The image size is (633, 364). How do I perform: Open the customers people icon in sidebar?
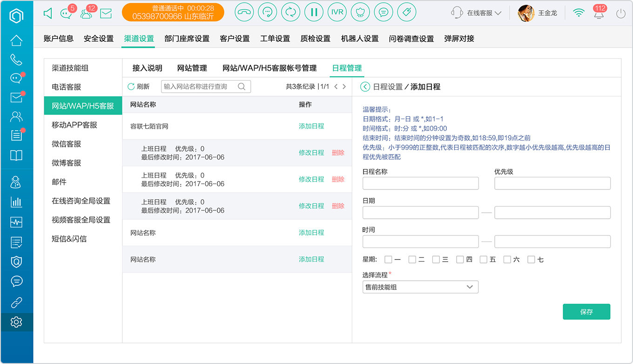(16, 116)
